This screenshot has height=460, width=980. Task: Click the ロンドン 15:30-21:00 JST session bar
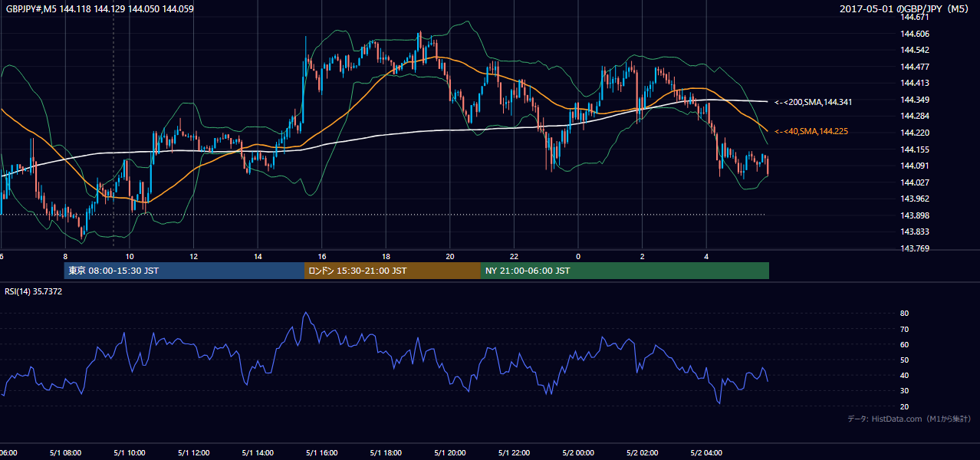[x=393, y=271]
